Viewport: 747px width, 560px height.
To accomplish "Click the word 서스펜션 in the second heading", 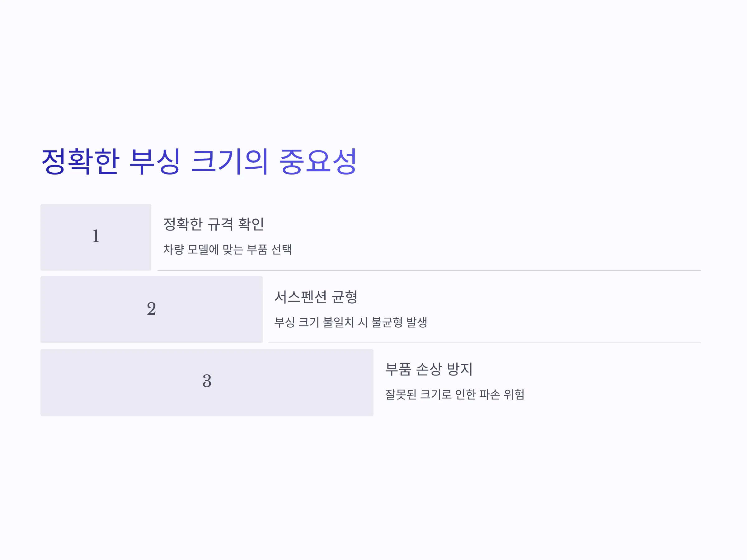I will (x=301, y=297).
